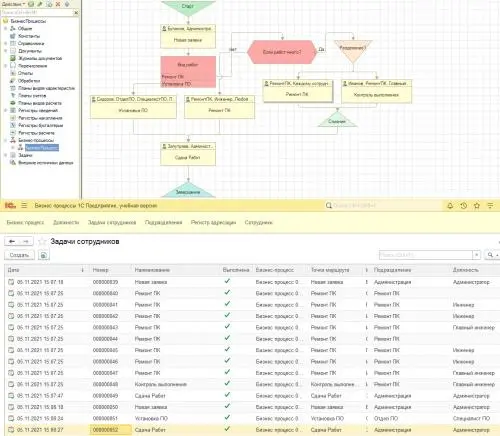Click the Обработки tree icon
Screen dimensions: 500x436
(x=13, y=81)
